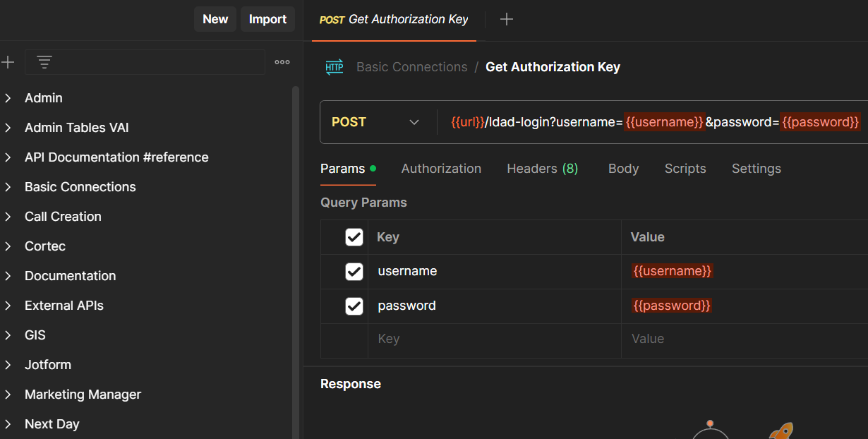Expand the Marketing Manager collection
Viewport: 868px width, 439px height.
pos(8,395)
